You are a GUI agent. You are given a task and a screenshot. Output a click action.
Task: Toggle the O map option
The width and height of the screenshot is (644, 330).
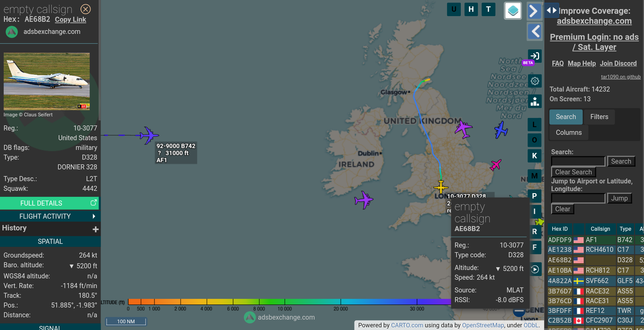[x=535, y=140]
